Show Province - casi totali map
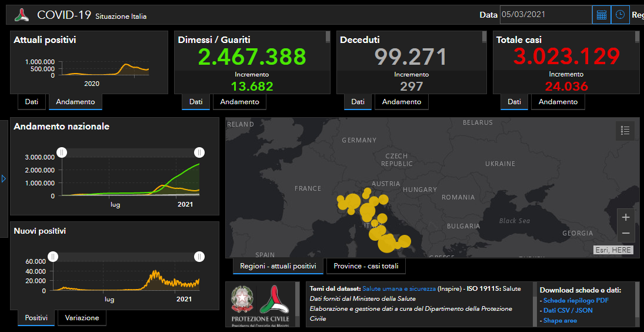 point(366,266)
